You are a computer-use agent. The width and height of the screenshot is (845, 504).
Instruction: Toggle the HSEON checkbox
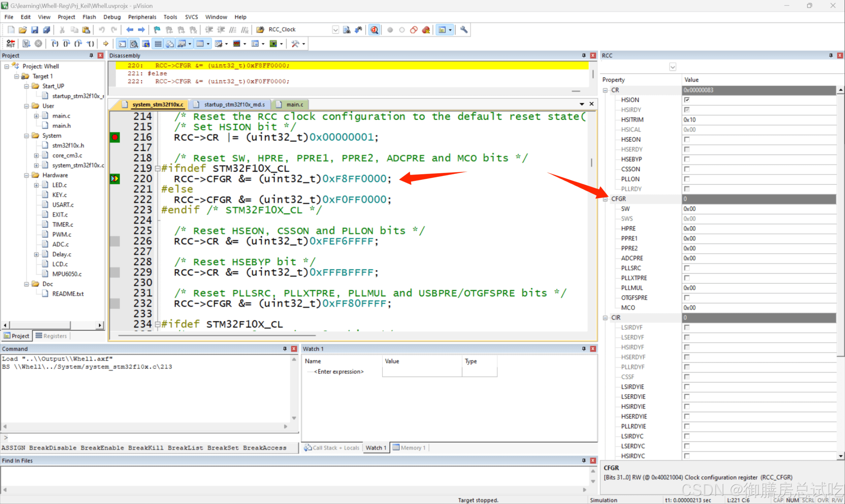click(x=687, y=139)
